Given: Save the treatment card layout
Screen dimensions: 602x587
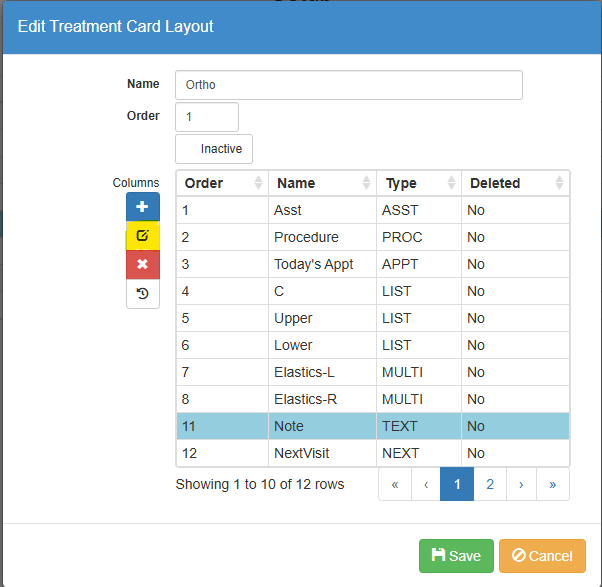Looking at the screenshot, I should click(456, 556).
